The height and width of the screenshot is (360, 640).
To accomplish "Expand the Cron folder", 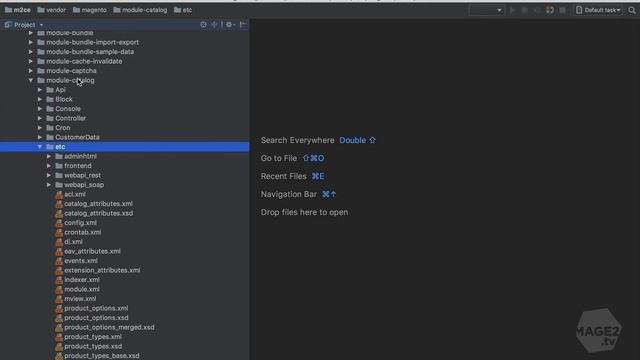I will coord(40,128).
